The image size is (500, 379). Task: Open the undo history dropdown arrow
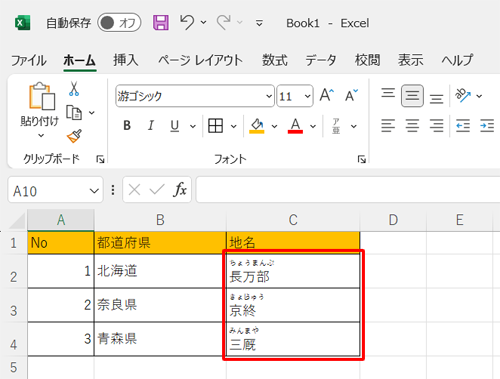[x=203, y=23]
